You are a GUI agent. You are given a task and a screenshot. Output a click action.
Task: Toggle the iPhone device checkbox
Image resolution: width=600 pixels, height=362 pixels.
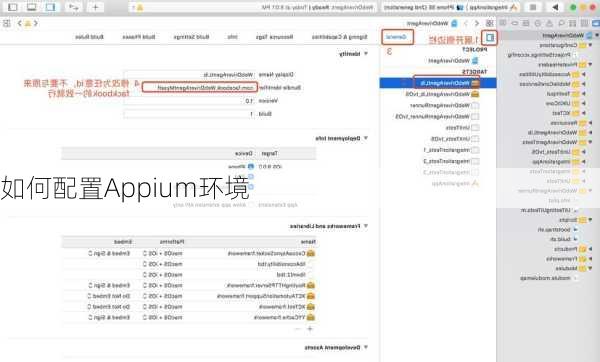[x=251, y=166]
